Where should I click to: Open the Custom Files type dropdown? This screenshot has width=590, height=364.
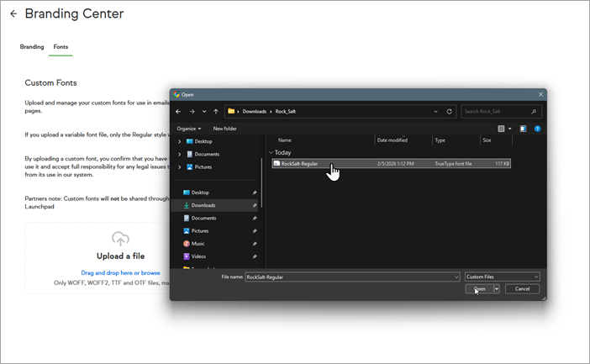[502, 276]
